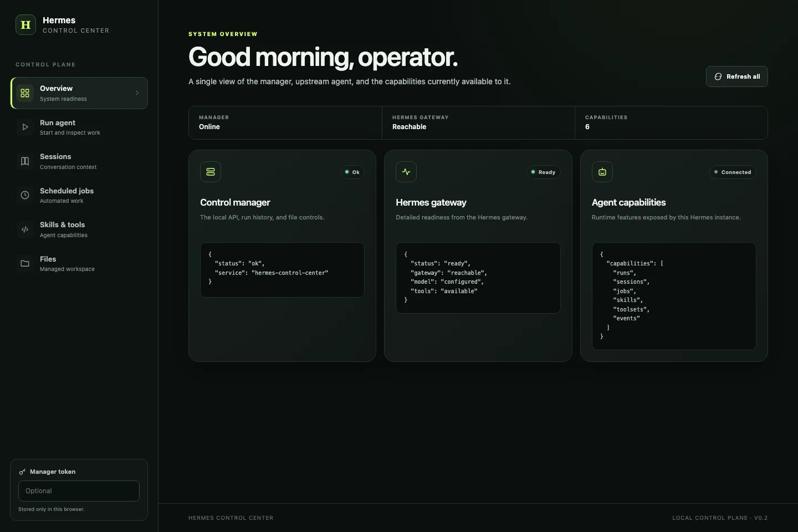Viewport: 798px width, 532px height.
Task: Click the Control manager server icon
Action: coord(211,172)
